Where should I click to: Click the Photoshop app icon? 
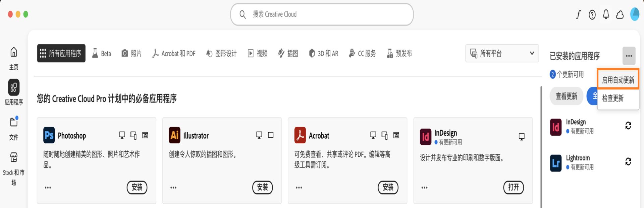[49, 135]
